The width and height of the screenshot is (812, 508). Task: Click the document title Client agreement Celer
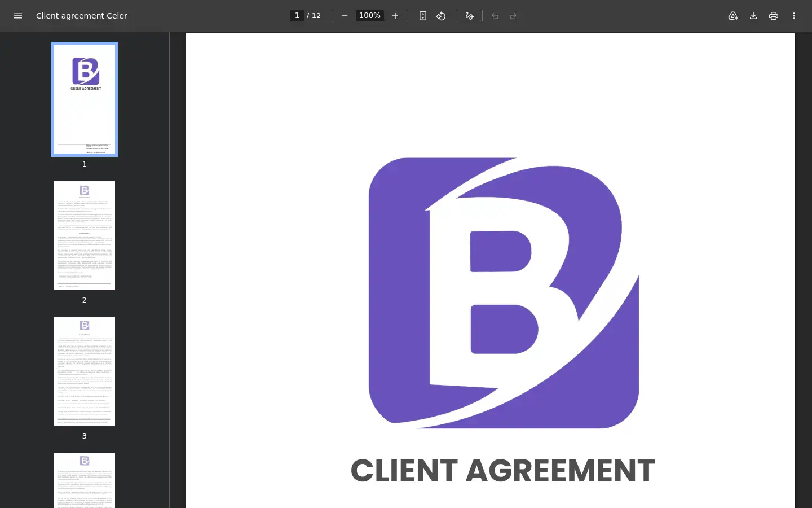tap(82, 16)
